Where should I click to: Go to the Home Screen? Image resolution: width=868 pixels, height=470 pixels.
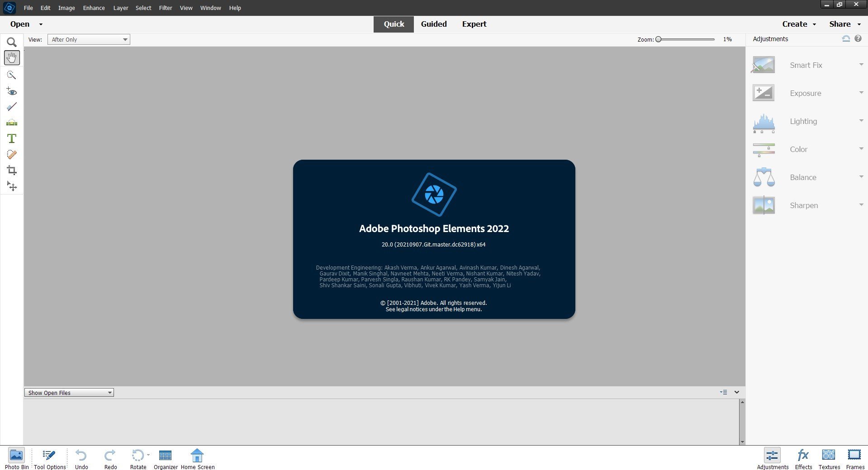tap(198, 459)
